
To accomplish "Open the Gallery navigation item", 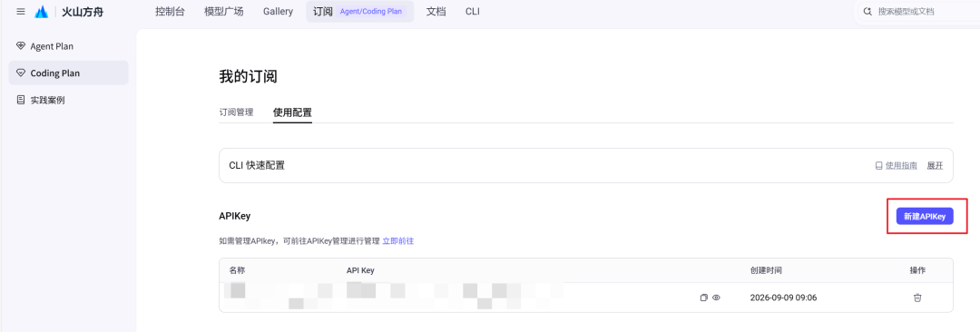I will click(279, 11).
